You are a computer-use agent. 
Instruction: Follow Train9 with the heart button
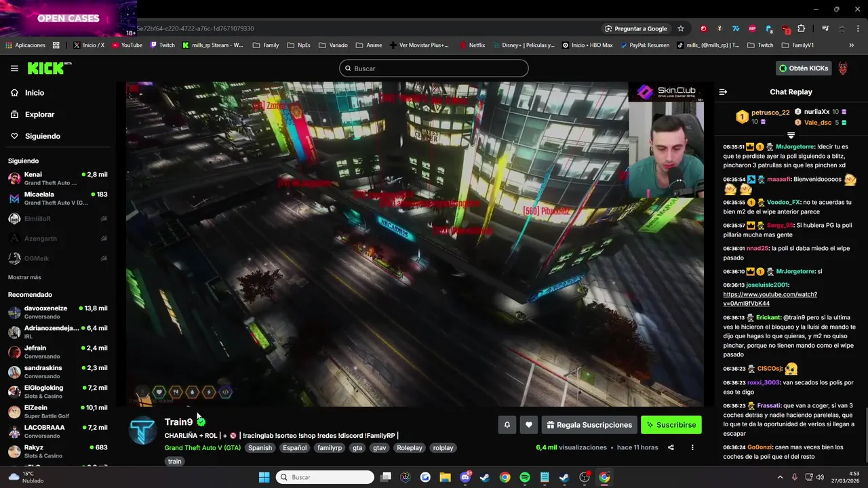(529, 425)
